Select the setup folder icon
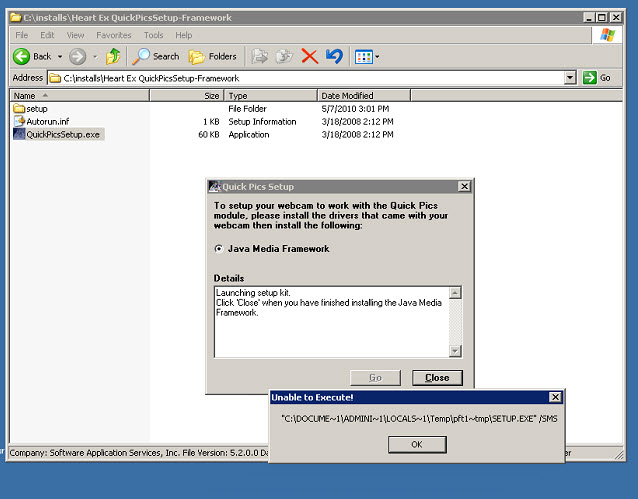The width and height of the screenshot is (638, 499). tap(19, 108)
